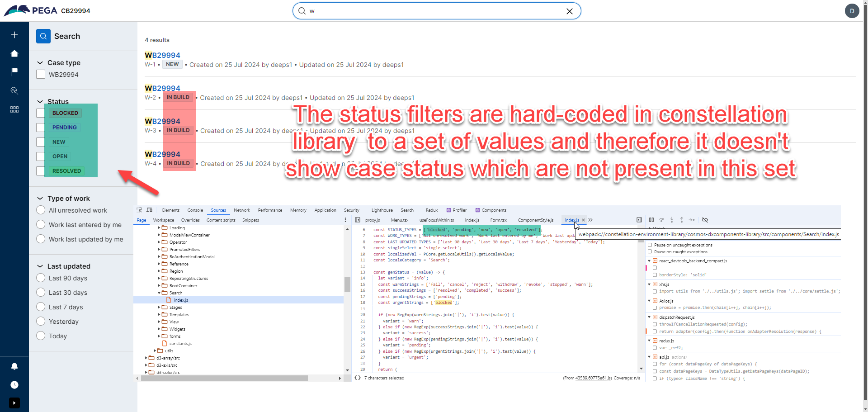The image size is (868, 412).
Task: Click the magnifier icon inside the search box
Action: 302,11
